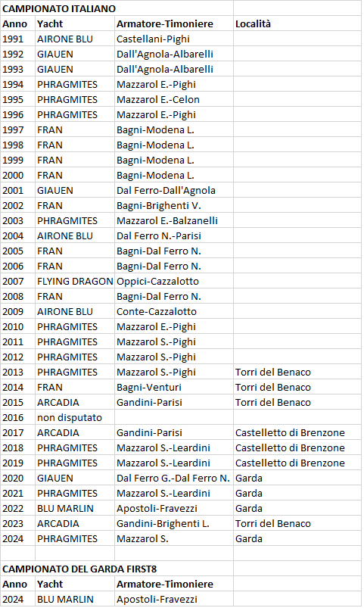The image size is (364, 608).
Task: Click the first Armatore-Timoniere header cell
Action: 174,23
